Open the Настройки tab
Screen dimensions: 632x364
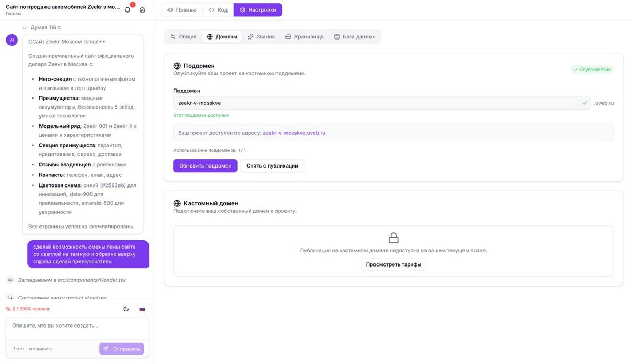tap(258, 9)
